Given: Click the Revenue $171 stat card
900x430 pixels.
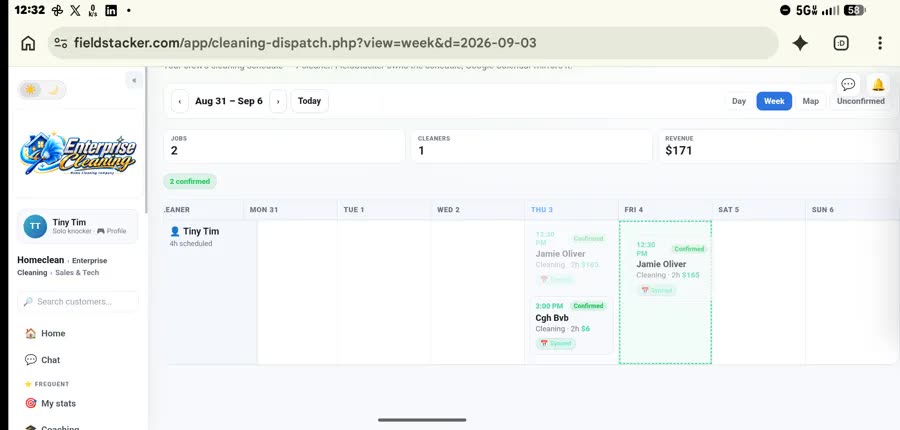Looking at the screenshot, I should (x=779, y=146).
